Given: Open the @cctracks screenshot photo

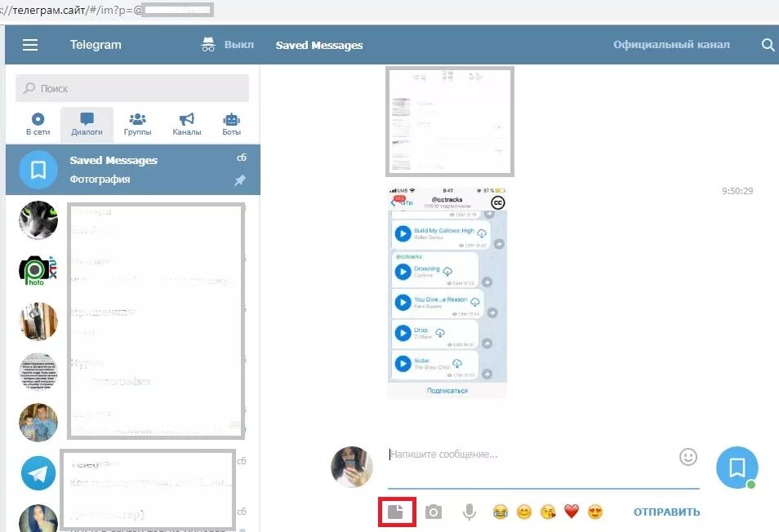Looking at the screenshot, I should (447, 292).
